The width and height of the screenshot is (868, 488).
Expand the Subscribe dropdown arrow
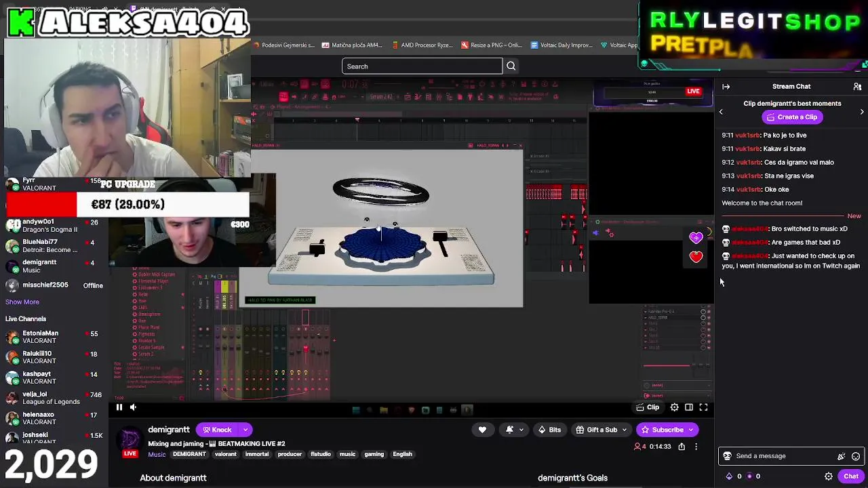click(691, 430)
